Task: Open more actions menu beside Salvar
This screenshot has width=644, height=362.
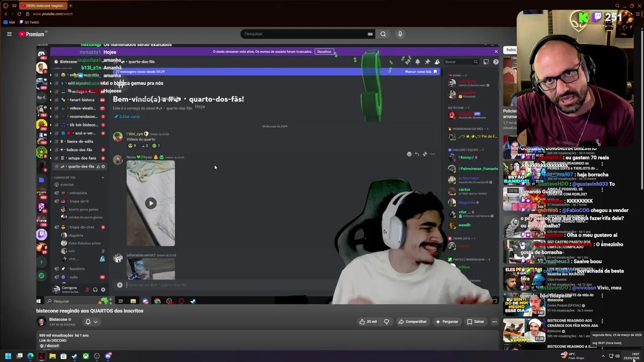Action: [495, 322]
